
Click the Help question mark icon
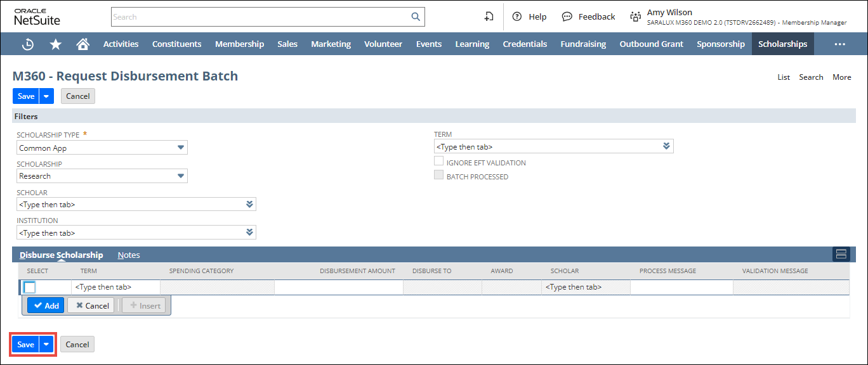[517, 17]
